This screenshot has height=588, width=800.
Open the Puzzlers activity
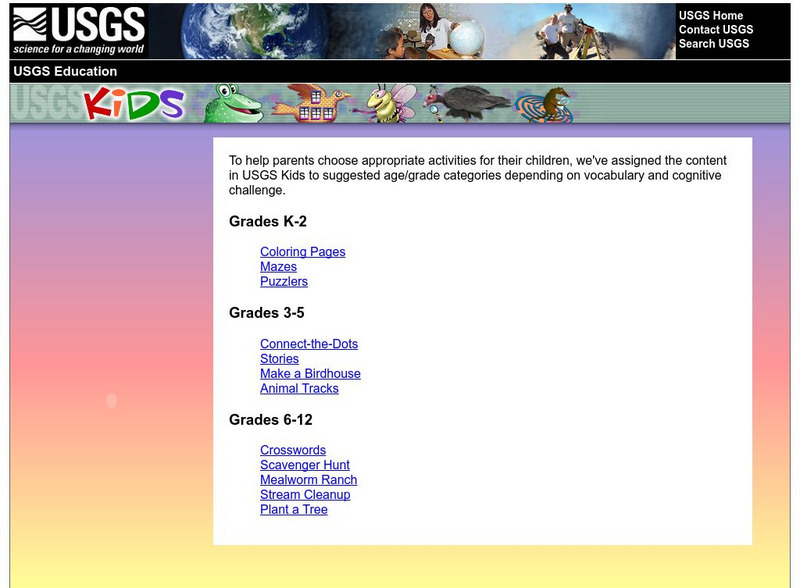coord(285,282)
